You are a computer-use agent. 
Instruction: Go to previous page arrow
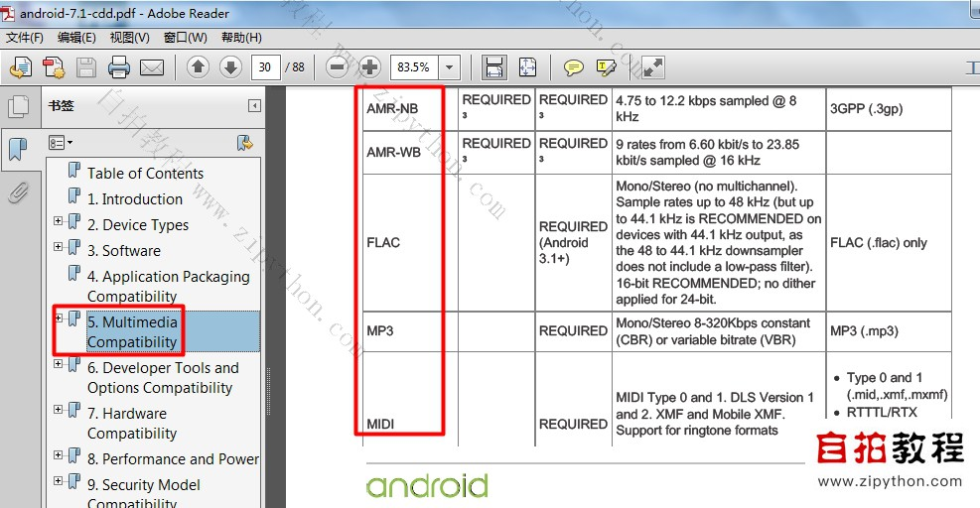199,66
